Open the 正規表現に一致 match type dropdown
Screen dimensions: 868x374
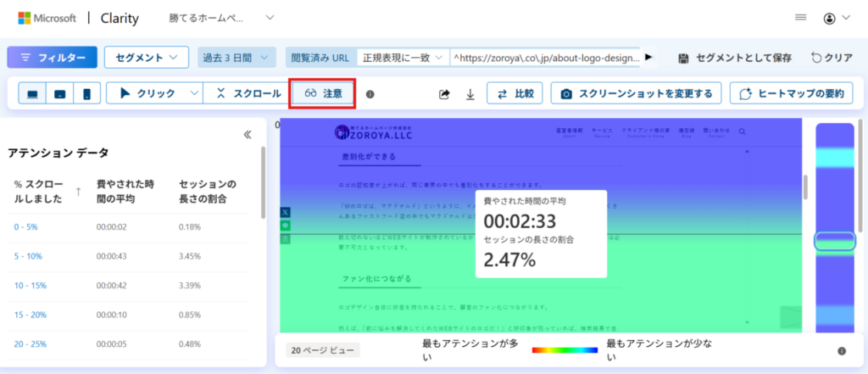point(403,58)
